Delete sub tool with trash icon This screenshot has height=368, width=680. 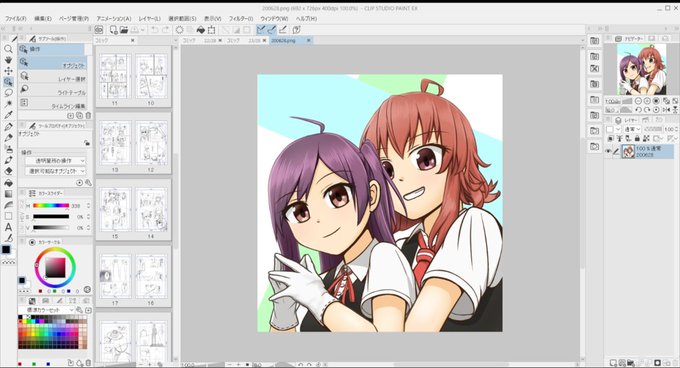pos(88,116)
